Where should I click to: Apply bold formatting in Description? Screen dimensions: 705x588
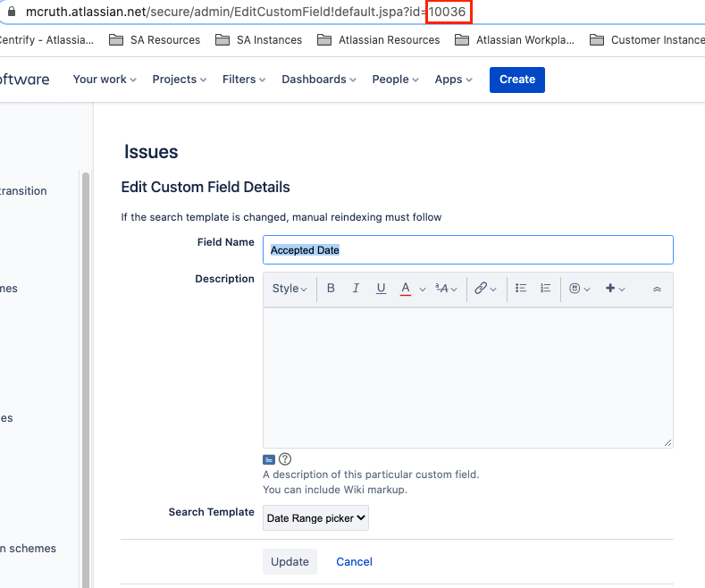coord(331,288)
